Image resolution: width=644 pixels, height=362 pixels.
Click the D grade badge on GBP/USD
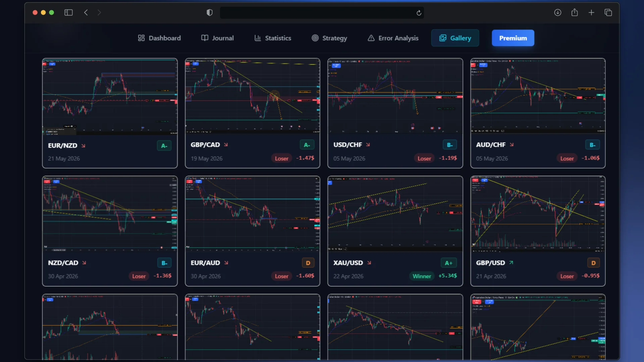(x=593, y=263)
